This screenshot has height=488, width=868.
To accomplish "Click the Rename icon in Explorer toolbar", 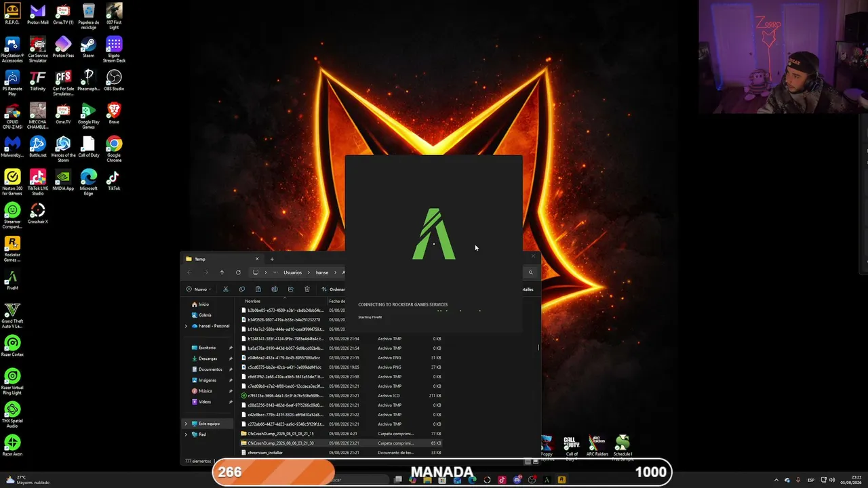I will coord(275,289).
